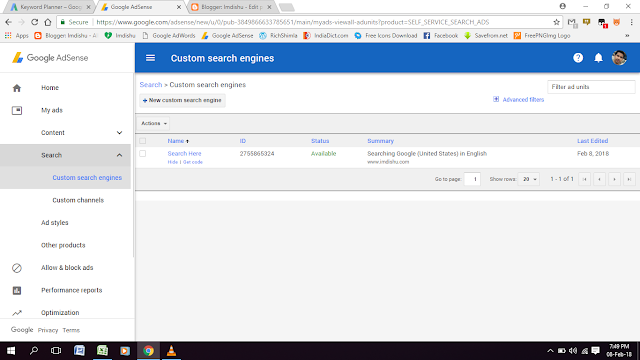This screenshot has height=360, width=640.
Task: Expand the Advanced filters plus icon
Action: 496,99
